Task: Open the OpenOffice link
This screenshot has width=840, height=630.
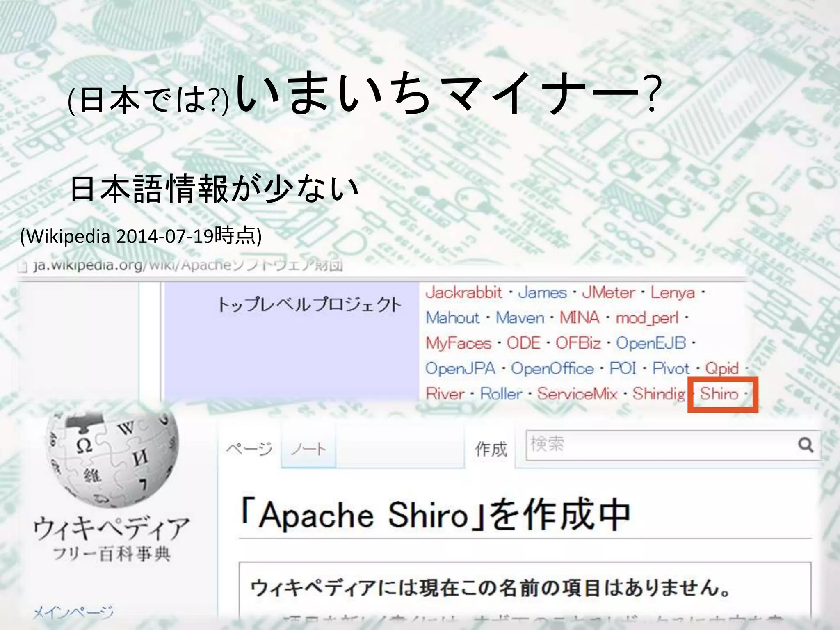Action: [x=552, y=368]
